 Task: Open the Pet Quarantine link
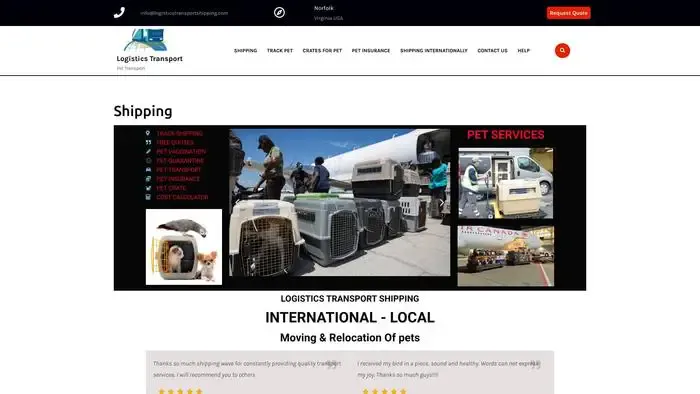[180, 161]
